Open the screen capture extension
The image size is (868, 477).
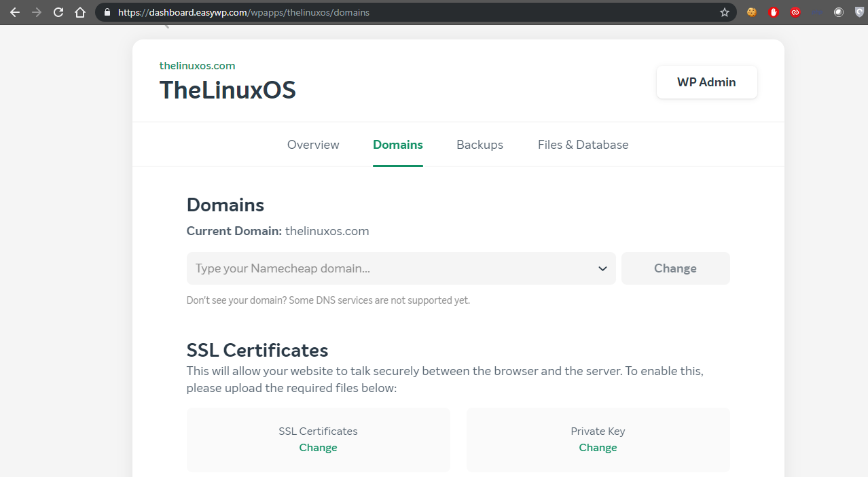coord(838,12)
